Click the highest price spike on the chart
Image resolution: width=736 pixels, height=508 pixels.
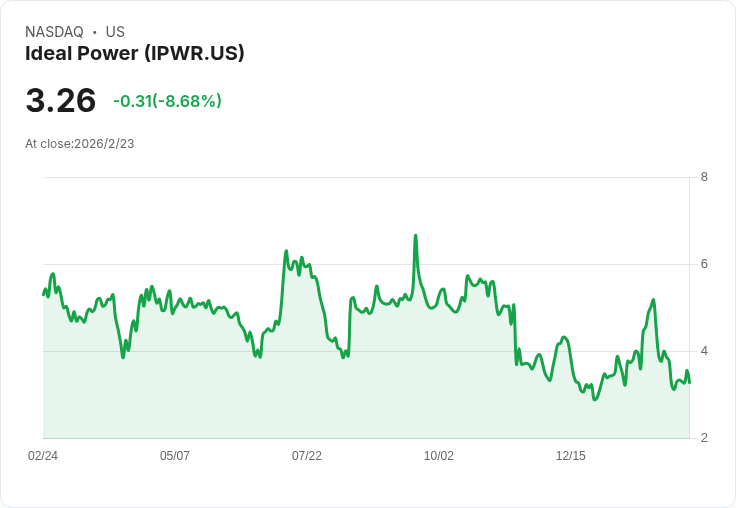pos(415,236)
